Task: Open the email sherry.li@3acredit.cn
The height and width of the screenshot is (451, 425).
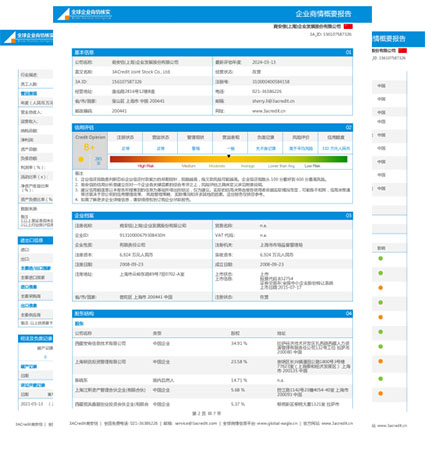Action: click(273, 101)
